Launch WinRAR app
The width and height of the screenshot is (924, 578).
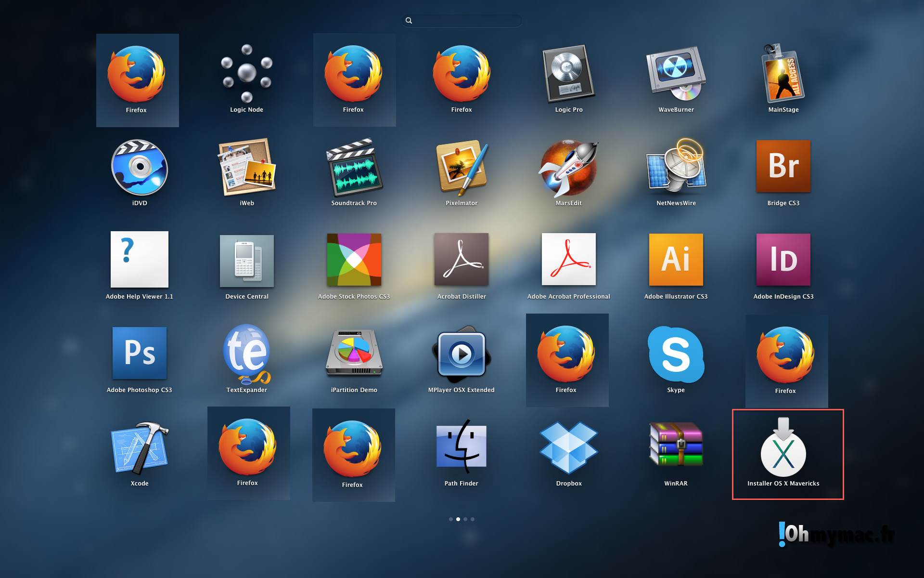676,445
